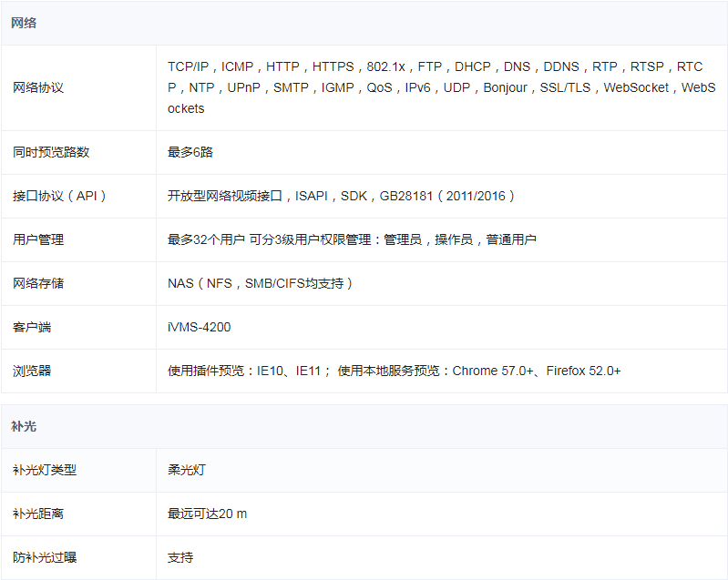Screen dimensions: 728x580
Task: Select the 最多6路 value cell
Action: [x=190, y=152]
